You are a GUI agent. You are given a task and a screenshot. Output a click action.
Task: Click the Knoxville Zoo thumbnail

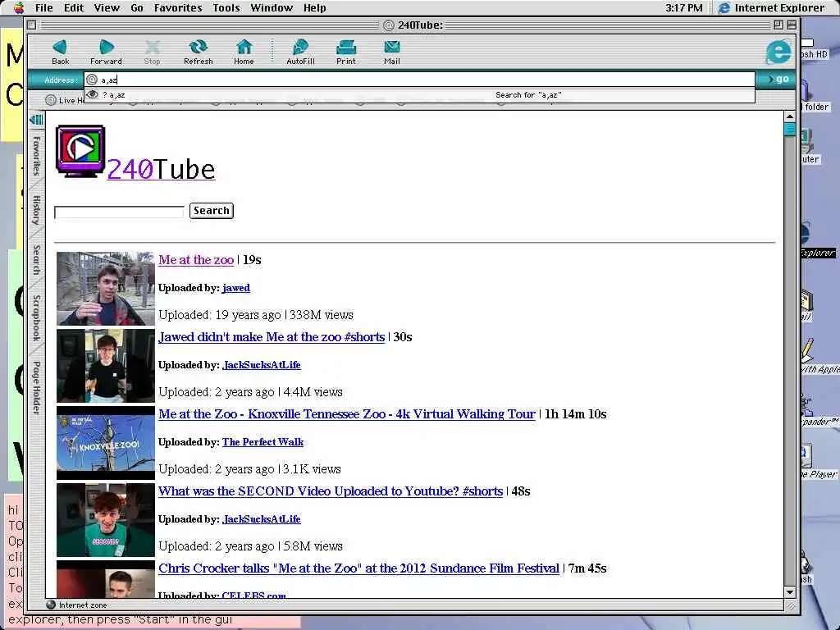pos(106,443)
